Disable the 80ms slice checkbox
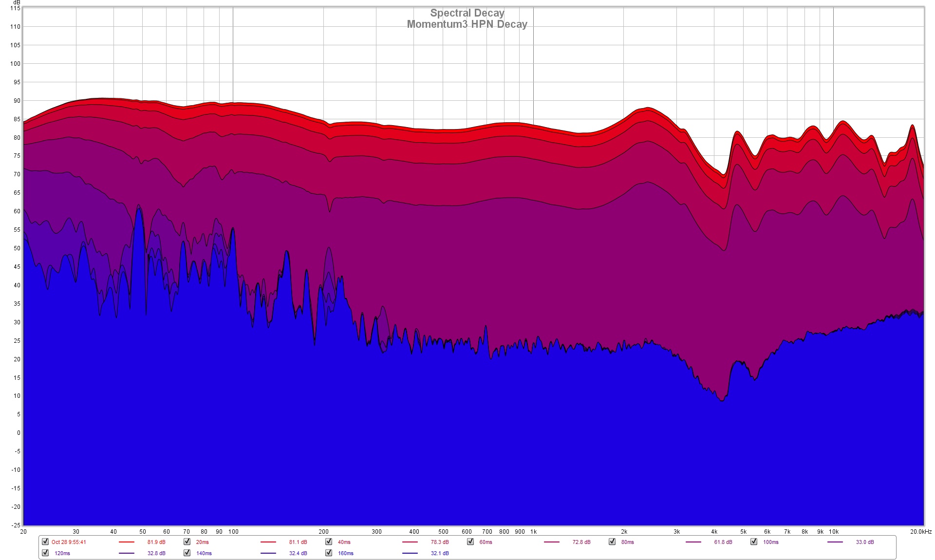This screenshot has height=560, width=935. 612,541
